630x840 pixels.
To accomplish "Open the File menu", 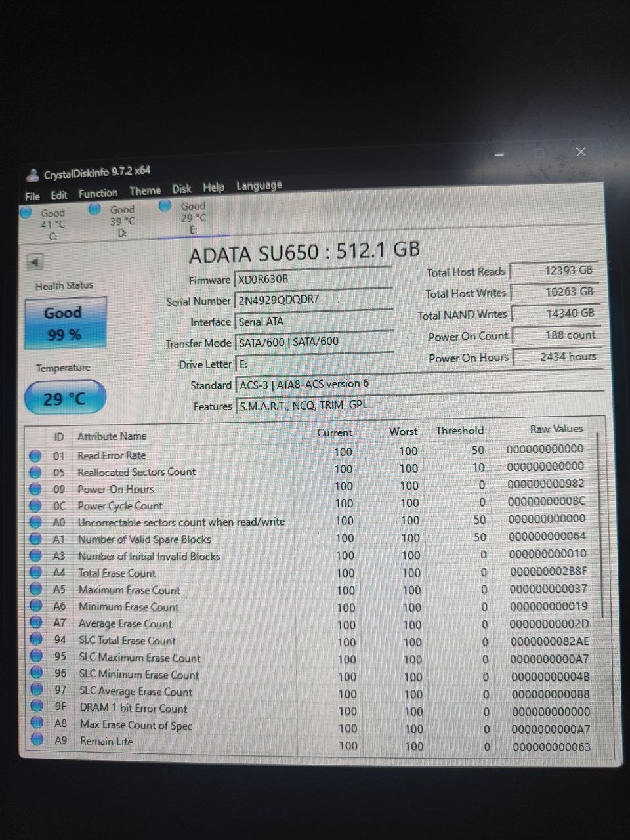I will click(32, 196).
